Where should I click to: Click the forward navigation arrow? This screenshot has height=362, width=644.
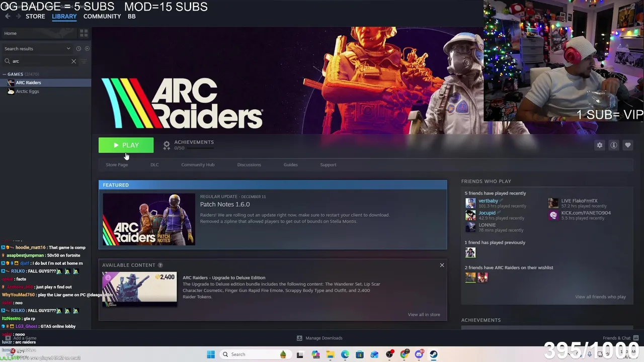coord(19,17)
